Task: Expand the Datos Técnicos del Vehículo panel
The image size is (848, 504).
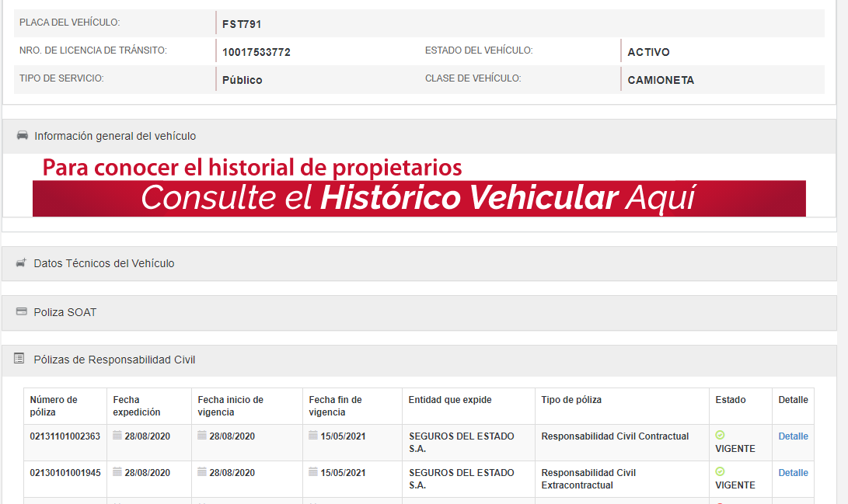Action: [104, 263]
